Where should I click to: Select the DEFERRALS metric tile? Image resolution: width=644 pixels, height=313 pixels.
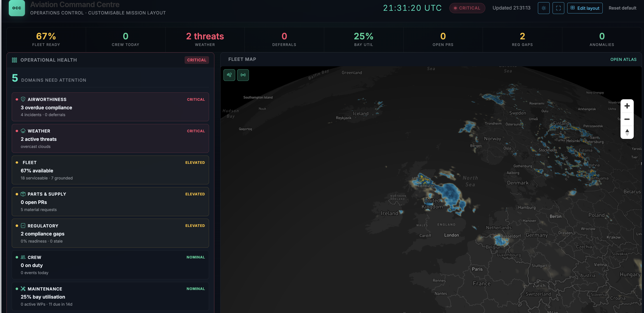pyautogui.click(x=284, y=40)
